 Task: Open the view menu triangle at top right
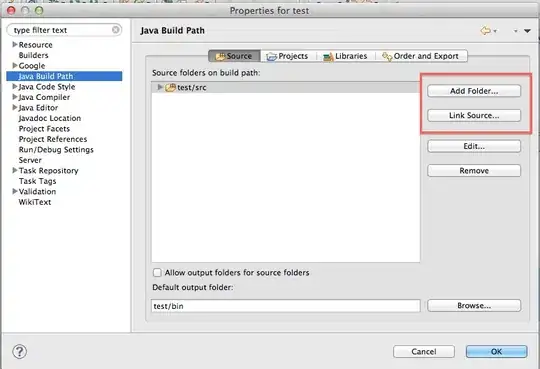point(527,31)
